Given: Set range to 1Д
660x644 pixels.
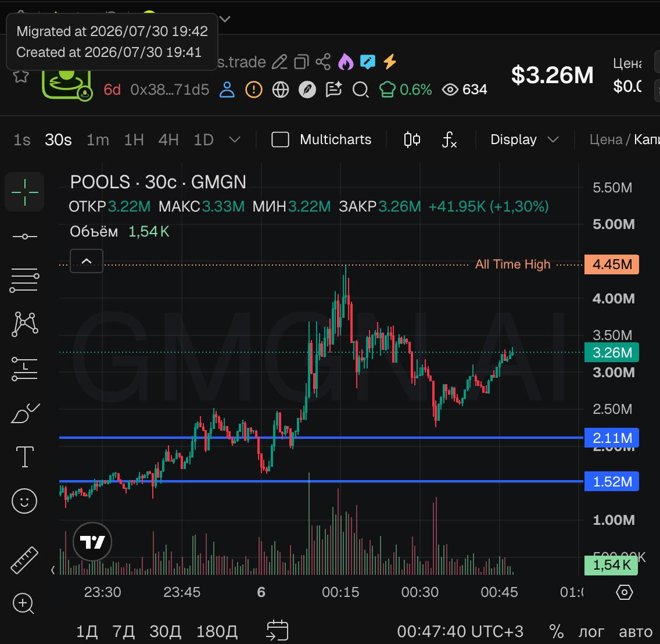Looking at the screenshot, I should 87,631.
